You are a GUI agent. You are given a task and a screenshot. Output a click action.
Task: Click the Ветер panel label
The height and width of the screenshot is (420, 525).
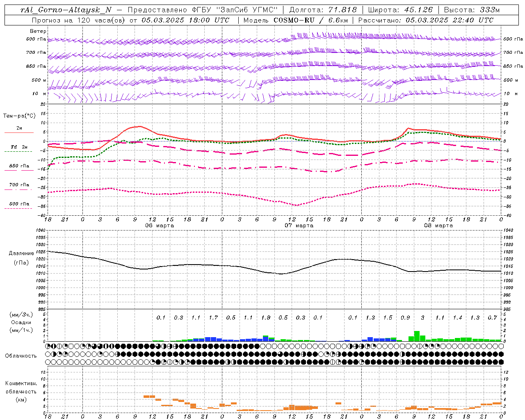(38, 31)
